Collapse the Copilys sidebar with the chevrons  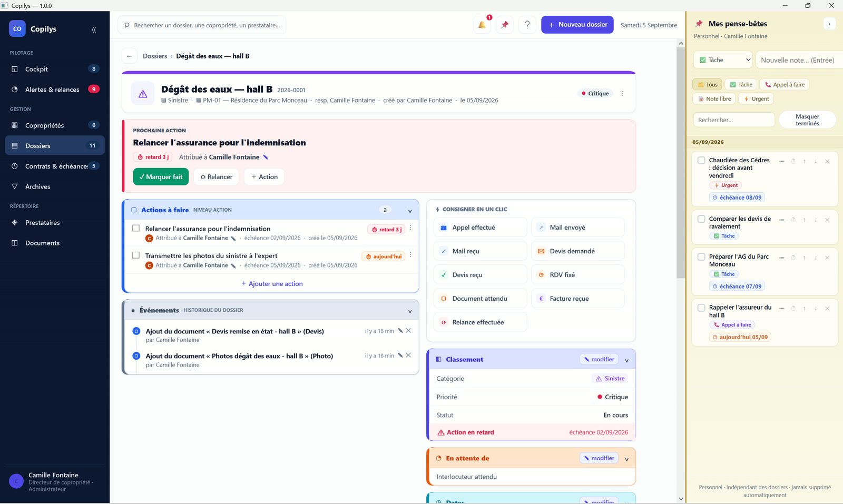(94, 29)
